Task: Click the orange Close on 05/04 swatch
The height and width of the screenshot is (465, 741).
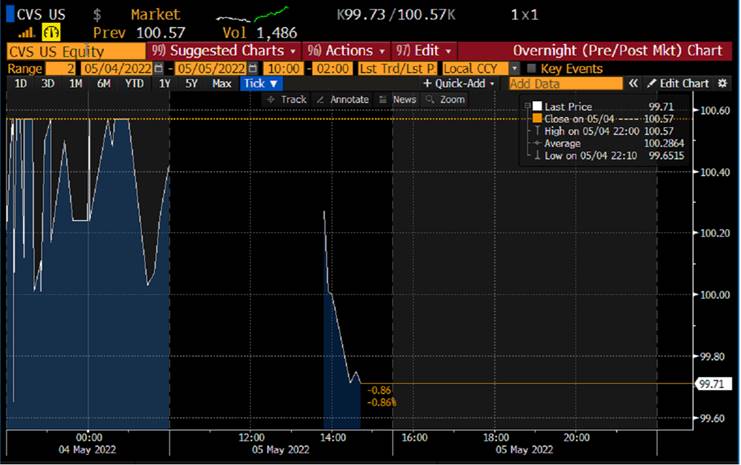Action: coord(537,119)
